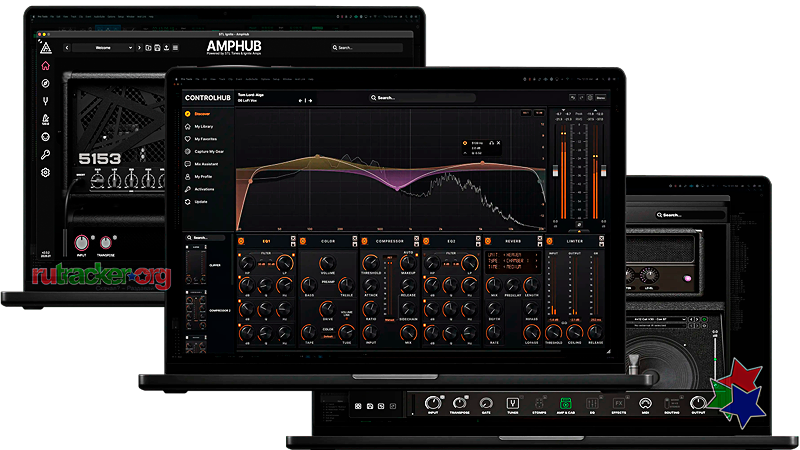Image resolution: width=800 pixels, height=450 pixels.
Task: Toggle the Compressor module power button
Action: (364, 241)
